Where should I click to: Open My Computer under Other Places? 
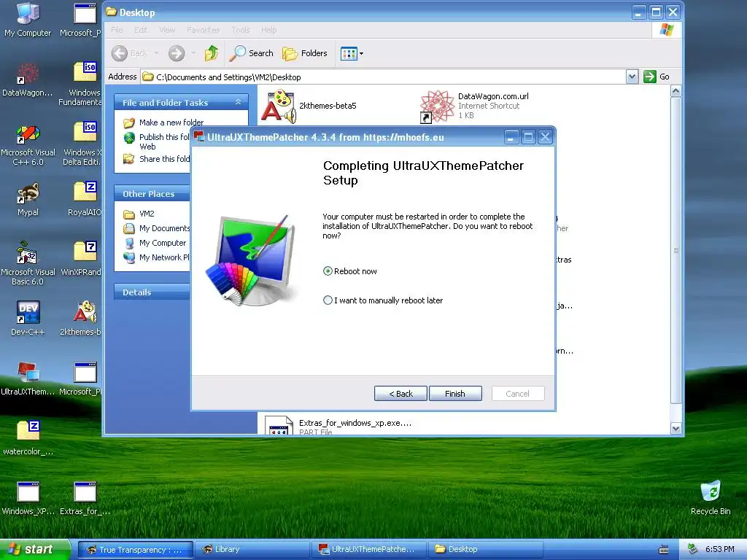coord(155,243)
